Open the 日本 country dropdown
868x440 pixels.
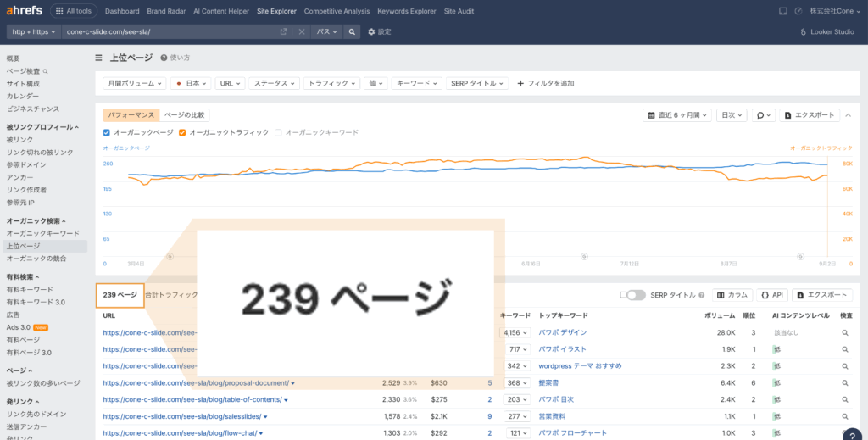point(191,84)
